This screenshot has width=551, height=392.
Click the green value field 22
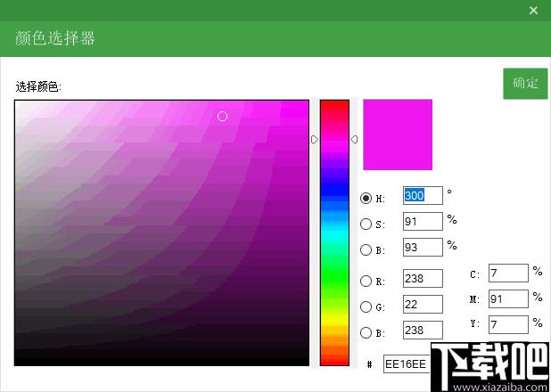(x=423, y=304)
